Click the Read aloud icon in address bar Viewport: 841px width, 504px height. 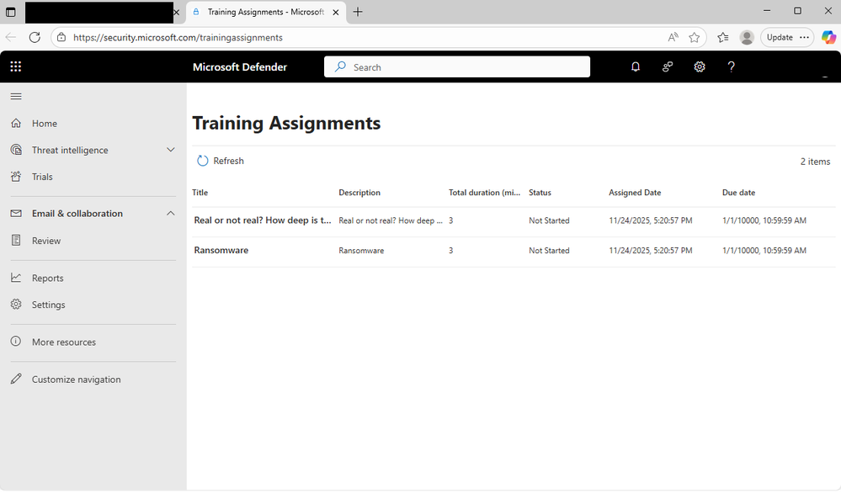673,37
